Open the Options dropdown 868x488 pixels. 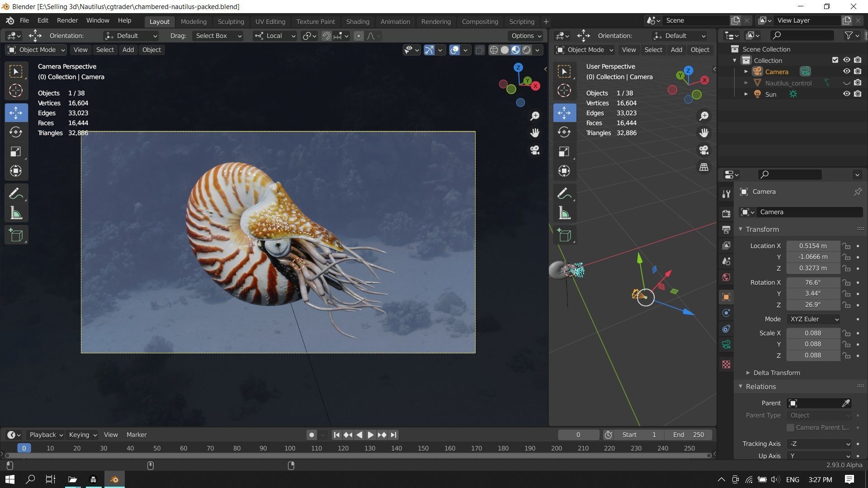tap(526, 36)
